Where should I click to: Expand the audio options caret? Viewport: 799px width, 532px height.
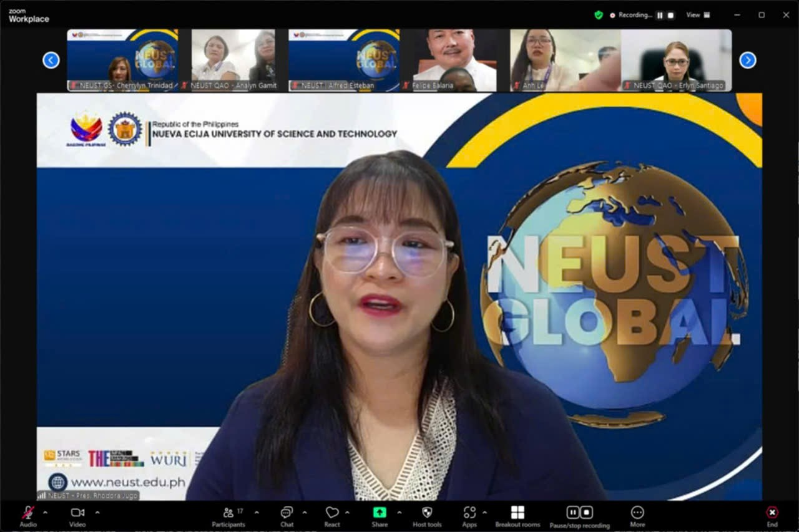tap(45, 513)
